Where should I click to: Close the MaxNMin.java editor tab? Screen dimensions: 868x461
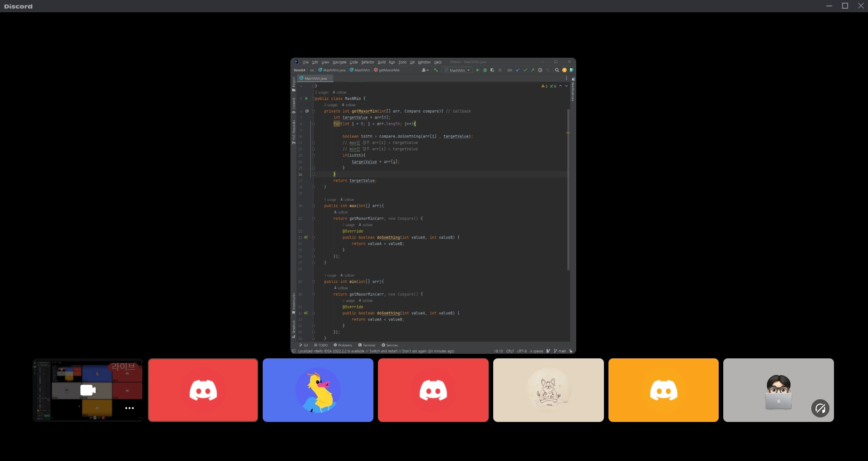tap(330, 79)
